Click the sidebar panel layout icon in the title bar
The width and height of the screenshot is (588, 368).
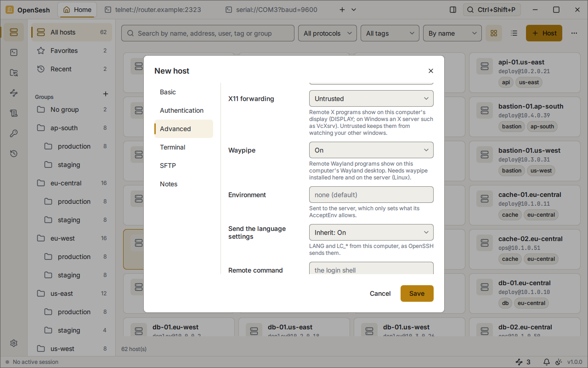(453, 10)
